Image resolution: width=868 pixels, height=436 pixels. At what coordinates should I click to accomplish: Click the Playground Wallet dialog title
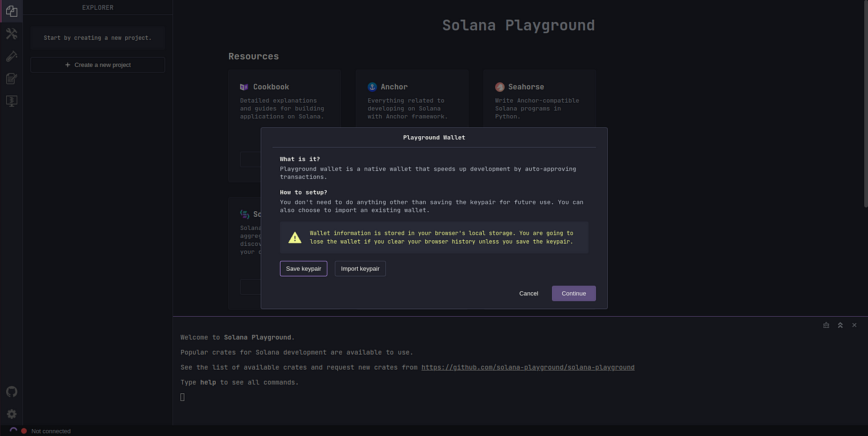point(434,137)
